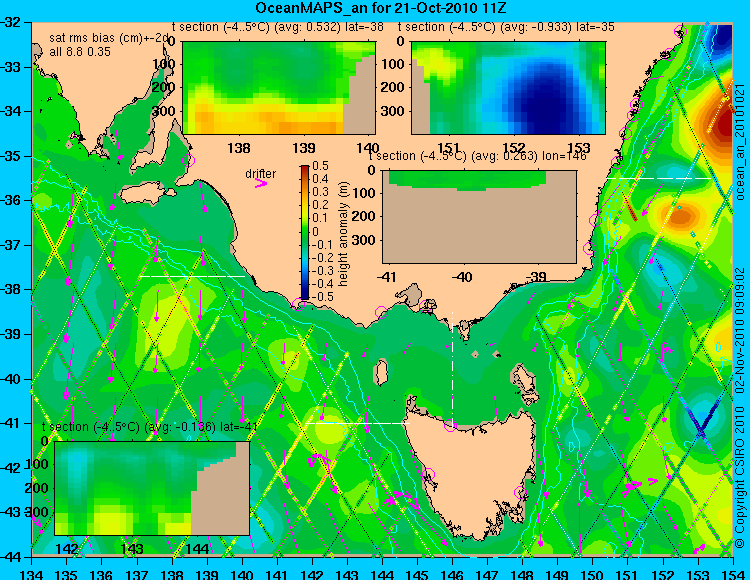The image size is (750, 580).
Task: Click the drifter arrow legend symbol
Action: coord(261,183)
